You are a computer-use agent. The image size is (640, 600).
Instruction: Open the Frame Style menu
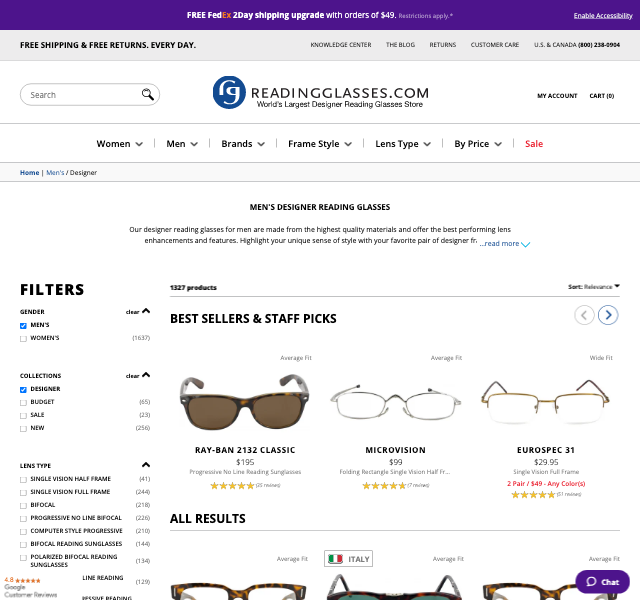[320, 144]
